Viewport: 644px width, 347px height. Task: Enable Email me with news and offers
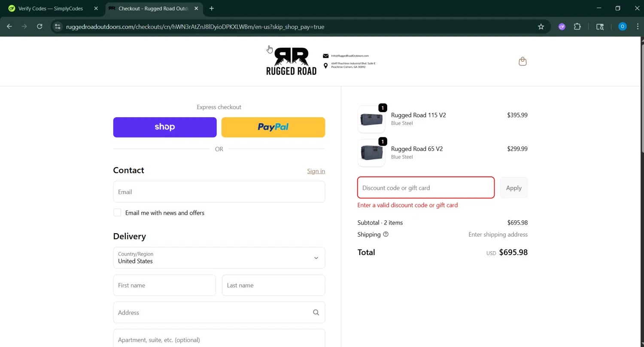click(117, 213)
